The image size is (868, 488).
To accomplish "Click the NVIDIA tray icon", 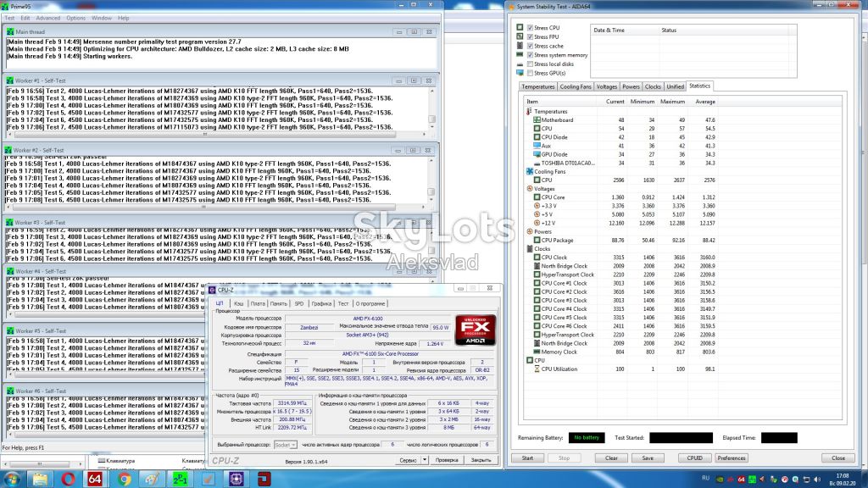I will 721,480.
